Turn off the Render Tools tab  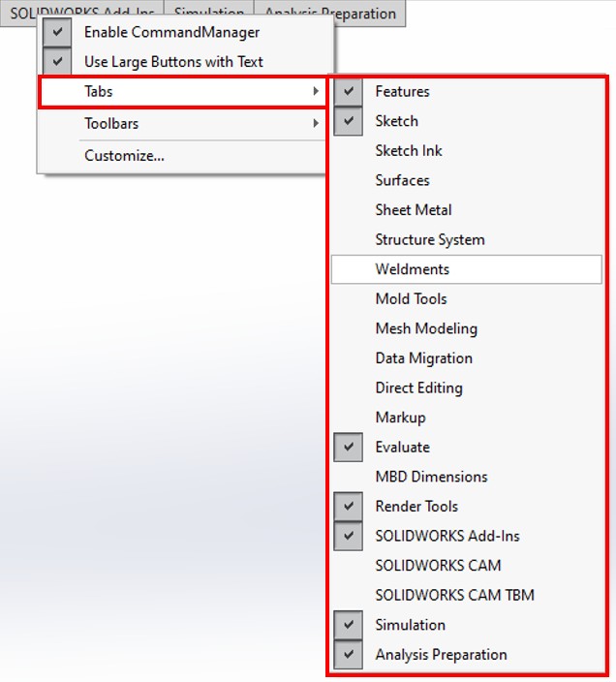coord(416,507)
